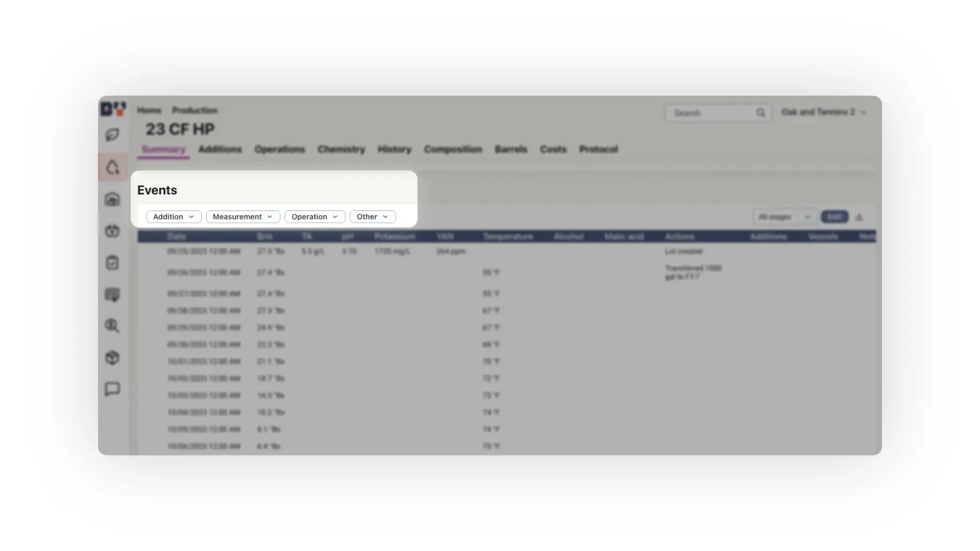The height and width of the screenshot is (551, 980).
Task: Open the clipboard tasks sidebar icon
Action: point(112,262)
